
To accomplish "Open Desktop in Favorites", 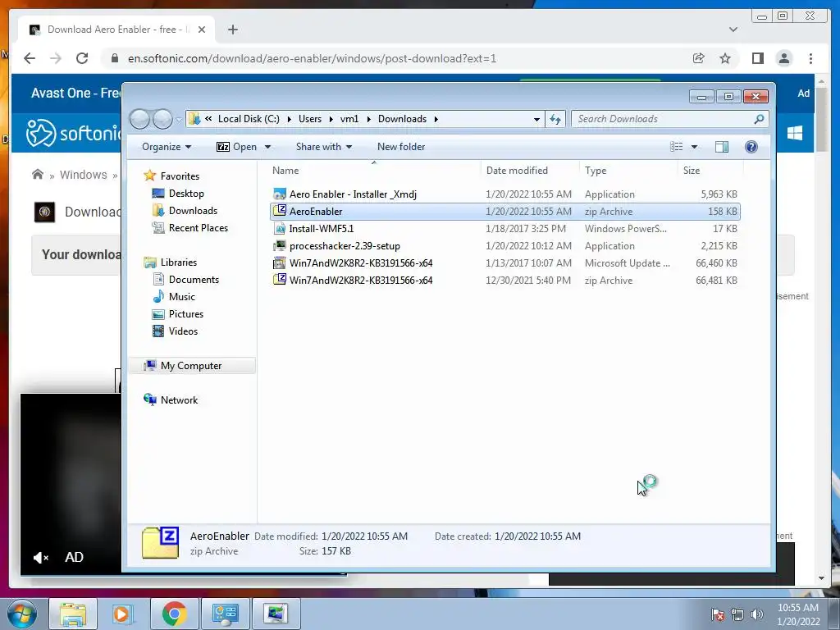I will [x=186, y=194].
